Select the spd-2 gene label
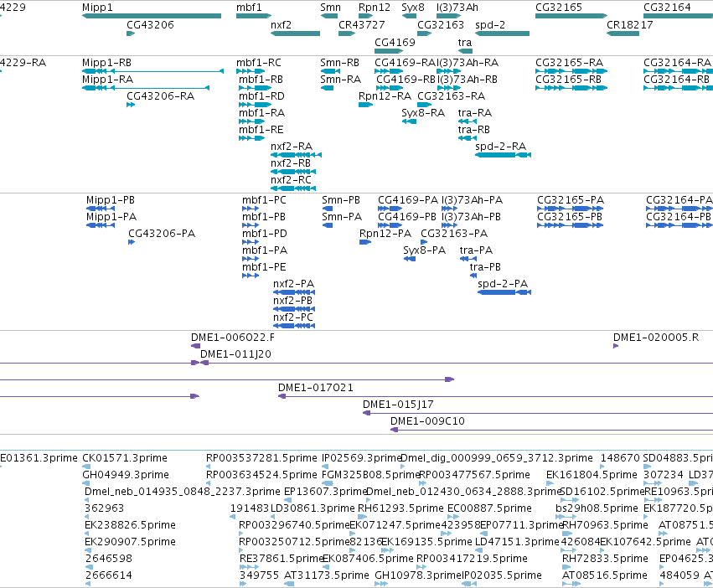The height and width of the screenshot is (588, 713). 490,24
